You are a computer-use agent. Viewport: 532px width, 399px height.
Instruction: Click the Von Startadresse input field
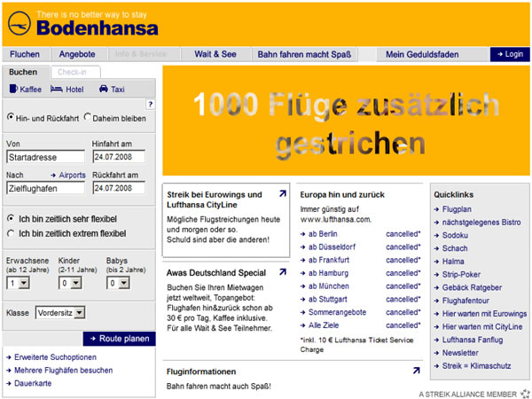pyautogui.click(x=45, y=157)
